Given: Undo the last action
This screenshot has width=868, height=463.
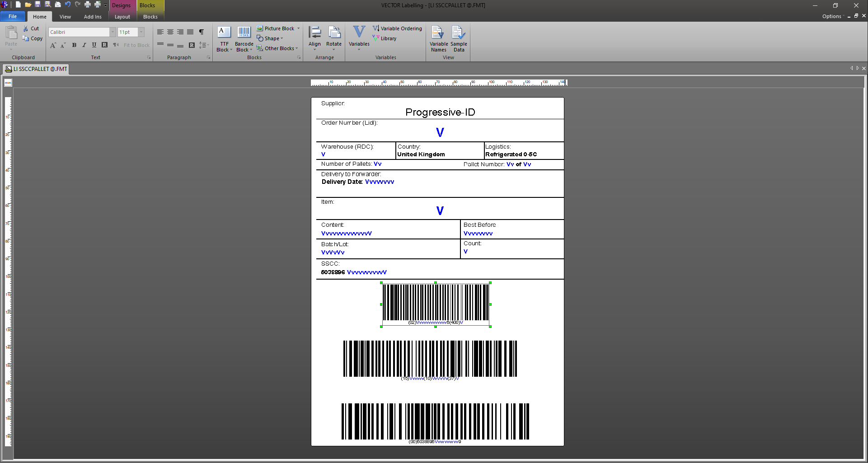Looking at the screenshot, I should (x=68, y=5).
